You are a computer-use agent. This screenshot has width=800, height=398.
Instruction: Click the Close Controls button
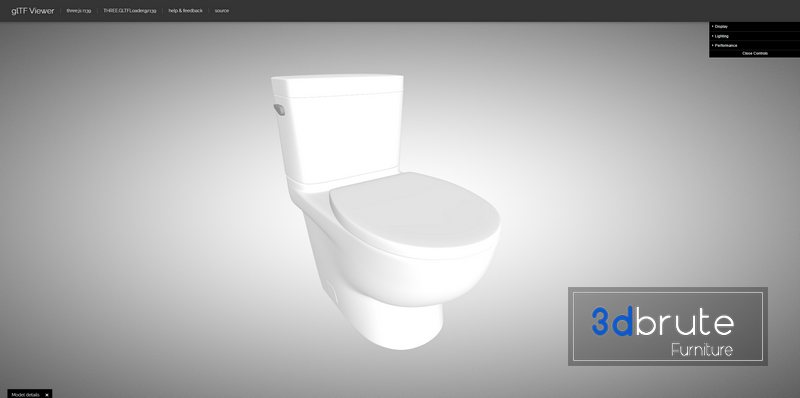pyautogui.click(x=754, y=53)
